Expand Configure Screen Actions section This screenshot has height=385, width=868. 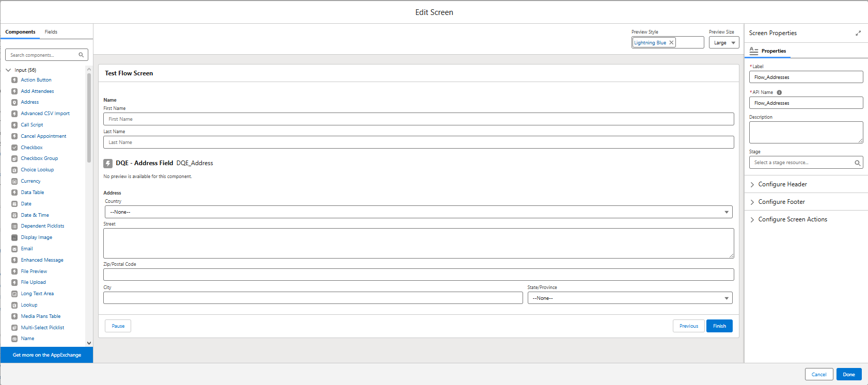point(792,219)
